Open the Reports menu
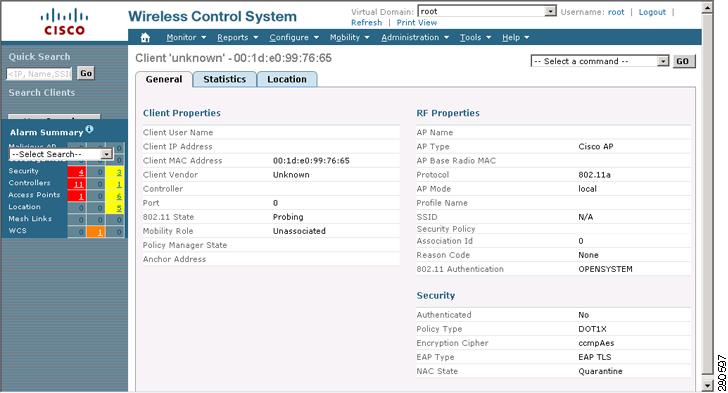 (238, 38)
